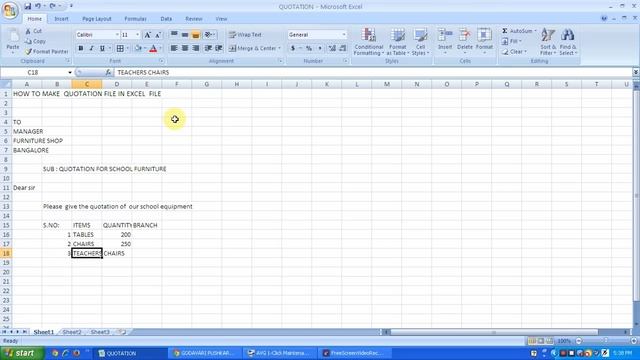Click the Name Box showing C18
This screenshot has width=640, height=360.
[33, 72]
